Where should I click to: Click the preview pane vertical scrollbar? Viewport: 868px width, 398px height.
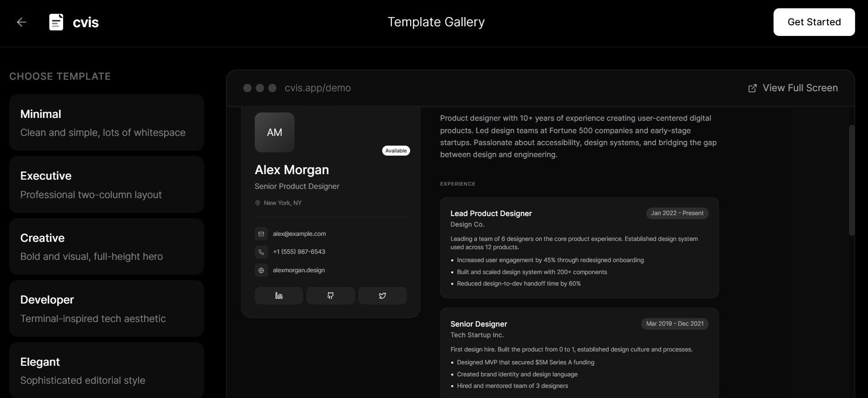tap(851, 180)
